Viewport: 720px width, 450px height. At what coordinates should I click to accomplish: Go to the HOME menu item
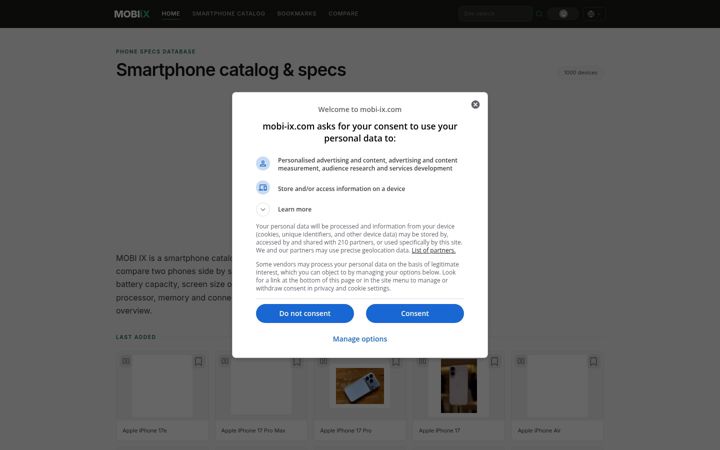(x=171, y=14)
